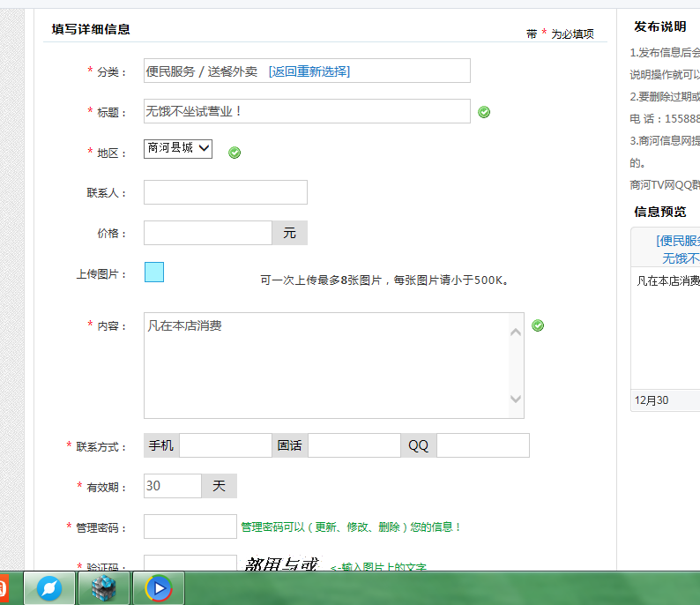
Task: Click inside the 内容 content textarea
Action: coord(326,365)
